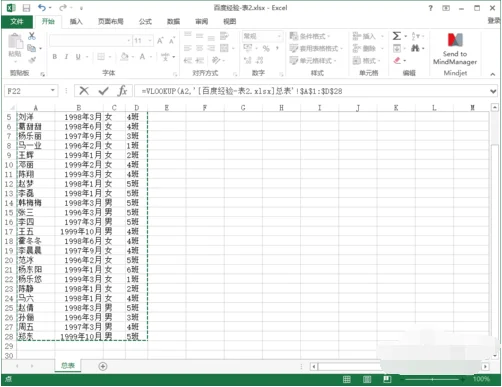Image resolution: width=502 pixels, height=387 pixels.
Task: Open the Conditional Formatting menu
Action: click(x=310, y=36)
